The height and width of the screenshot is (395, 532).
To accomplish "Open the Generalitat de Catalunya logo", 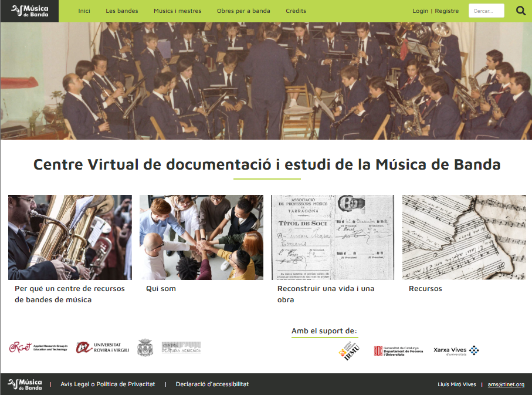I will coord(398,351).
